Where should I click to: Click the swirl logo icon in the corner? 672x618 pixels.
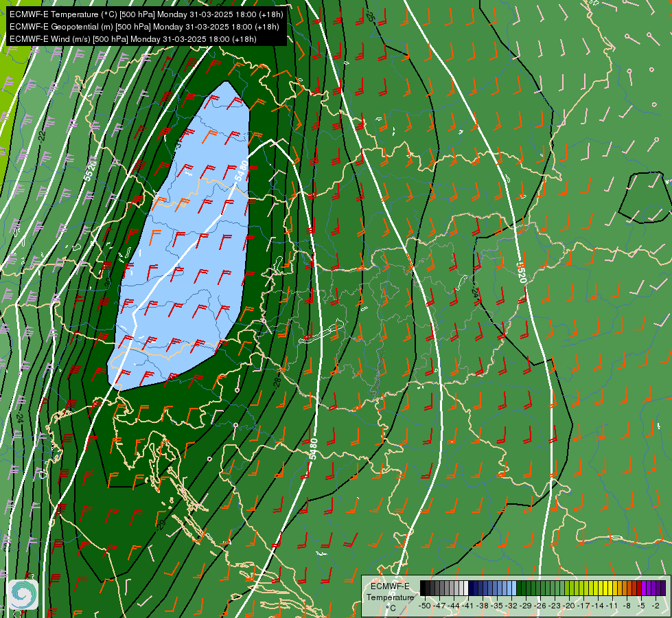click(23, 595)
